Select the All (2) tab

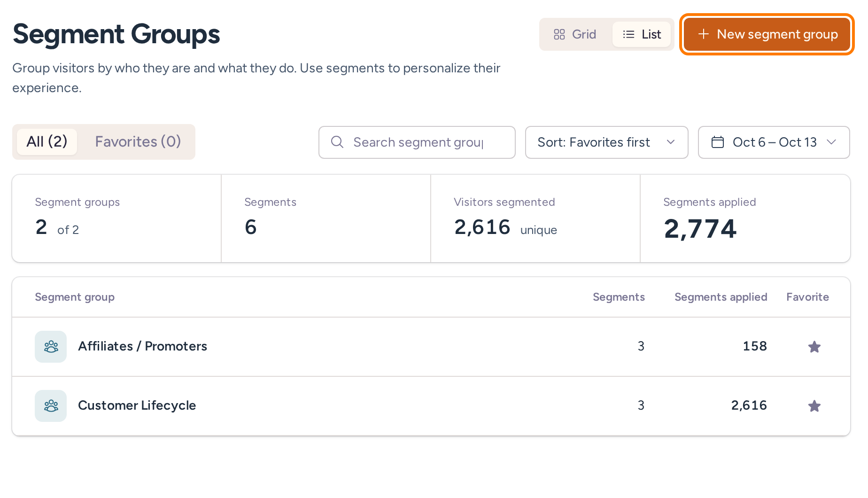[x=47, y=141]
